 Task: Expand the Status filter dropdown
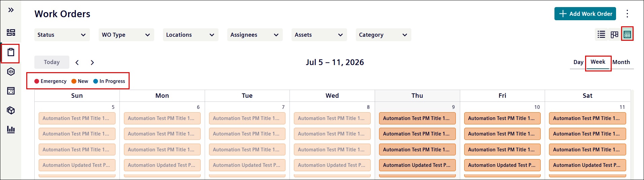tap(62, 35)
